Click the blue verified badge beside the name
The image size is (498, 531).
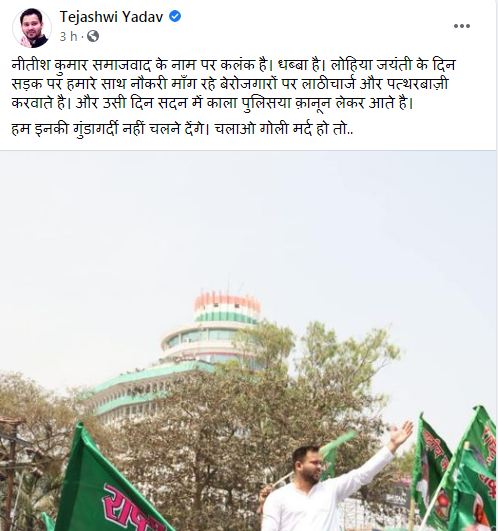(x=175, y=16)
